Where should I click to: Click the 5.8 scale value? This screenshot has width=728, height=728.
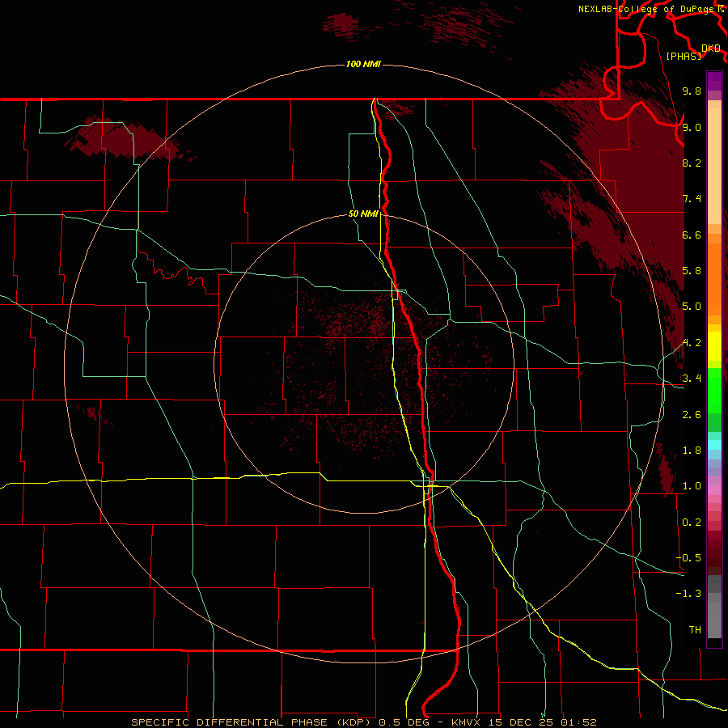coord(692,271)
